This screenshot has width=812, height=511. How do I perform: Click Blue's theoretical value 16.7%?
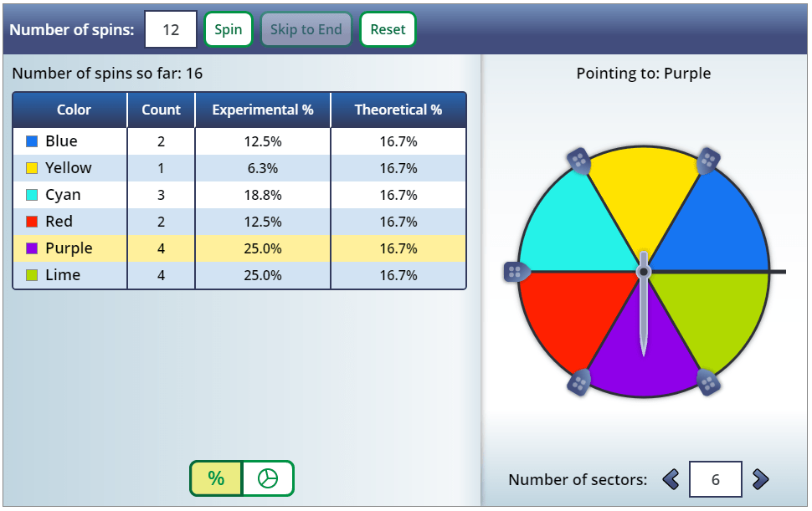[398, 141]
